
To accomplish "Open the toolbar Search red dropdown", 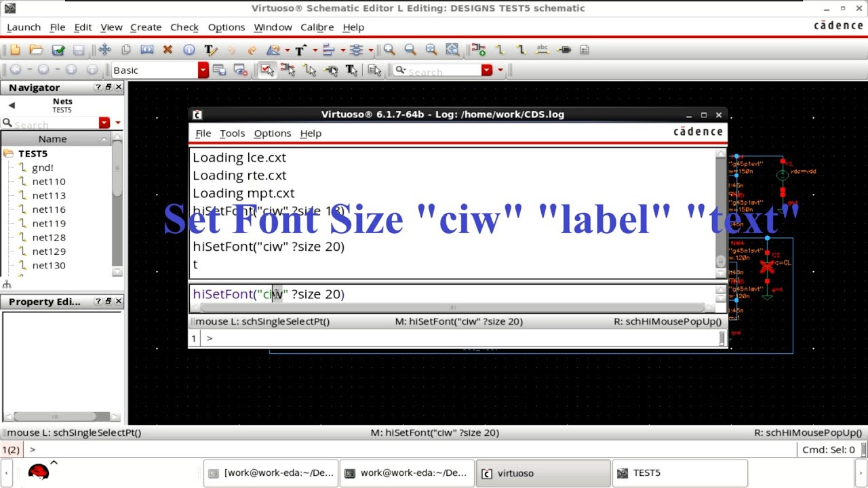I will point(486,70).
